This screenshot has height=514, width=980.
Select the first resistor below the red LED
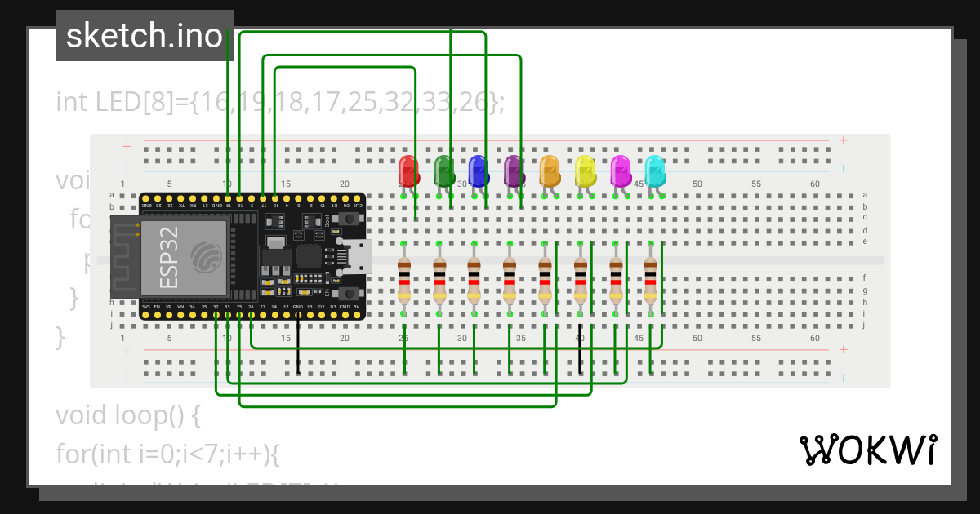coord(403,281)
